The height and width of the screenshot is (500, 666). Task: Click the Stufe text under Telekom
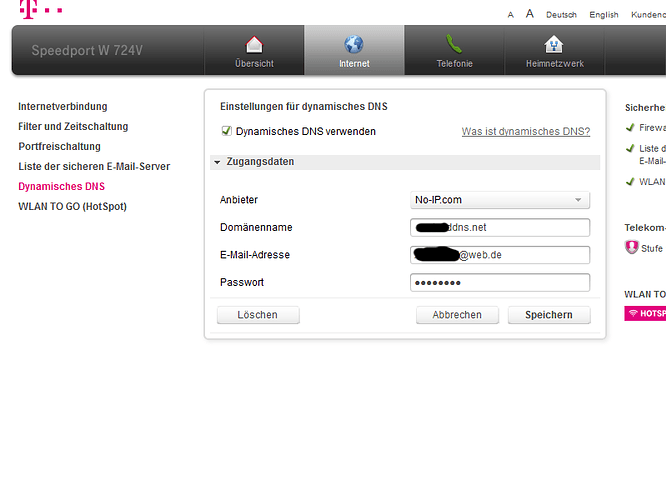point(652,249)
